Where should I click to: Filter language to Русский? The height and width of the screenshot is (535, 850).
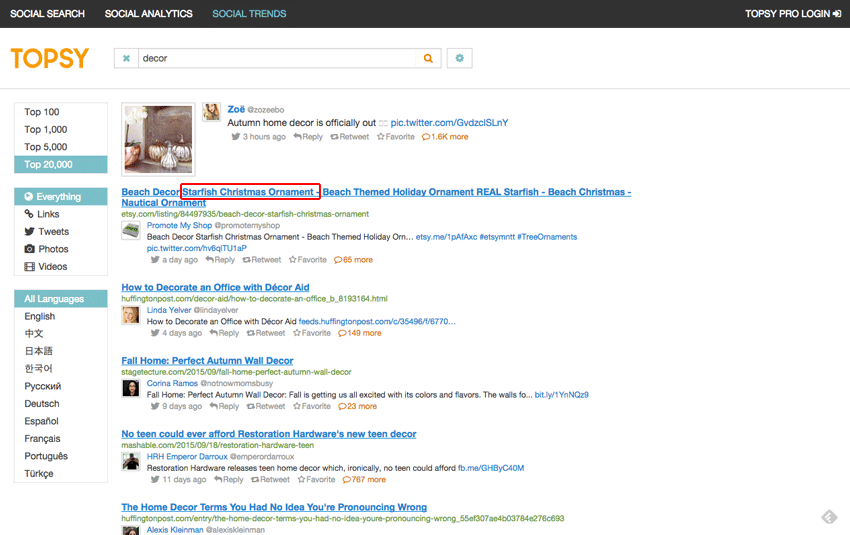point(61,386)
